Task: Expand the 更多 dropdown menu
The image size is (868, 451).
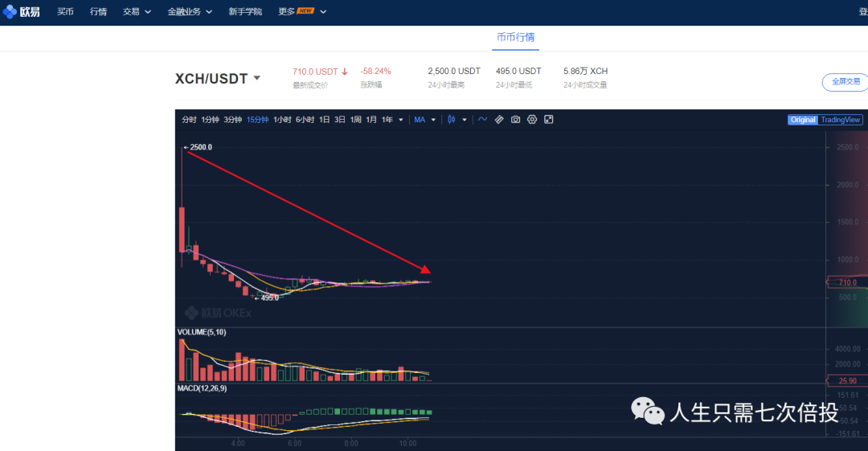Action: pyautogui.click(x=302, y=11)
